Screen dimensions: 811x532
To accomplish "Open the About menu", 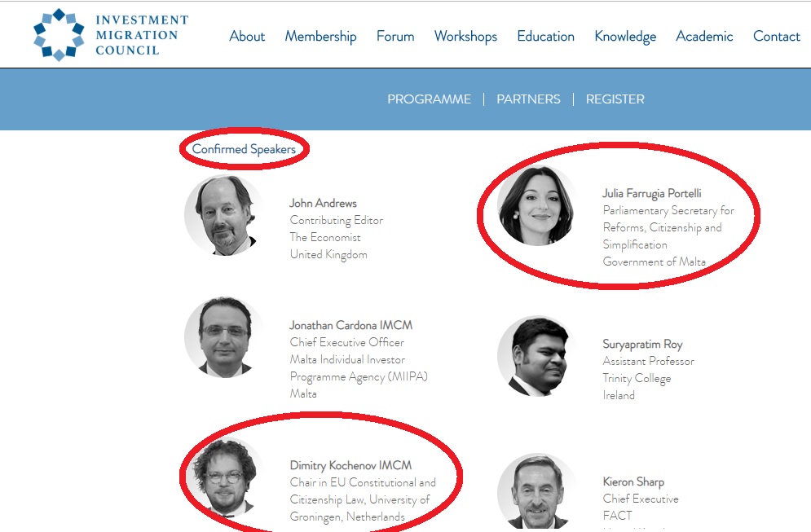I will 247,36.
